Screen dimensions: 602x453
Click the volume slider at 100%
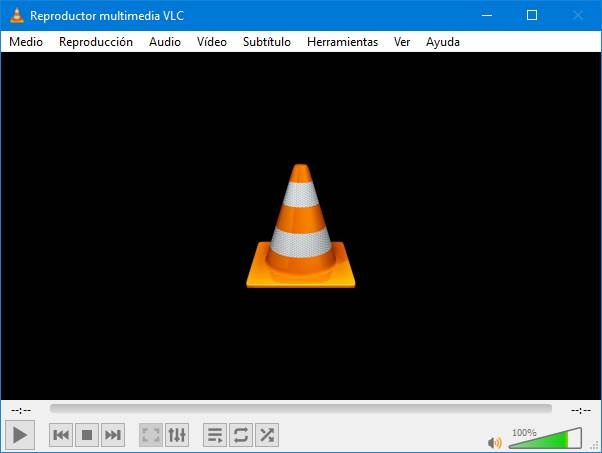point(545,438)
